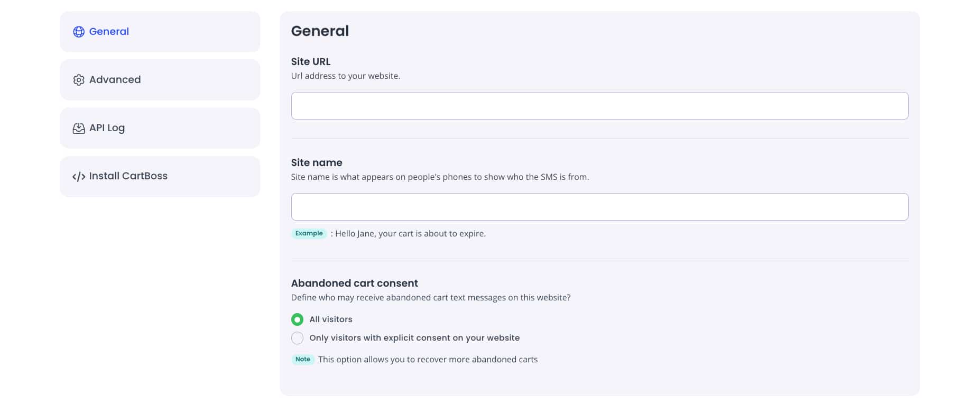Click the inbox tray icon for API Log
Viewport: 980px width, 411px height.
tap(79, 128)
